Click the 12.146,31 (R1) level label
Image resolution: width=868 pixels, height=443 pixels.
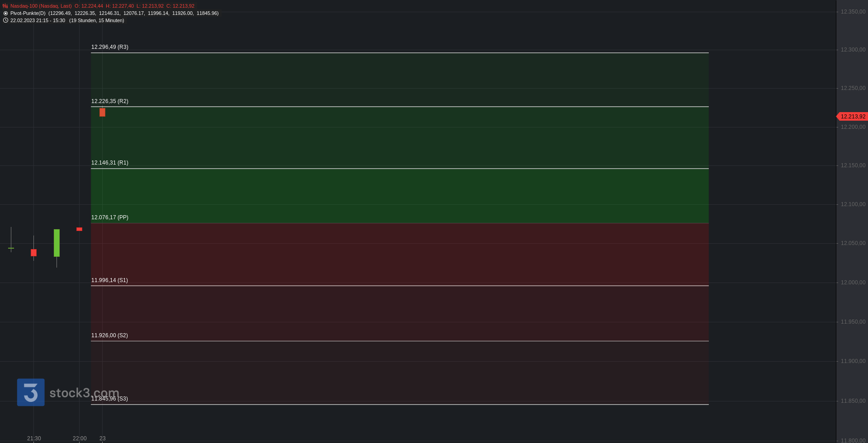point(110,163)
